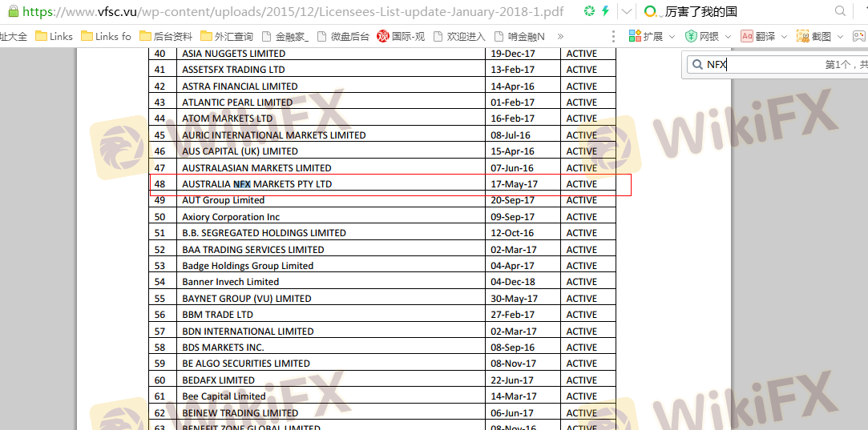Click the date 19-Dec-17 cell

pos(523,54)
